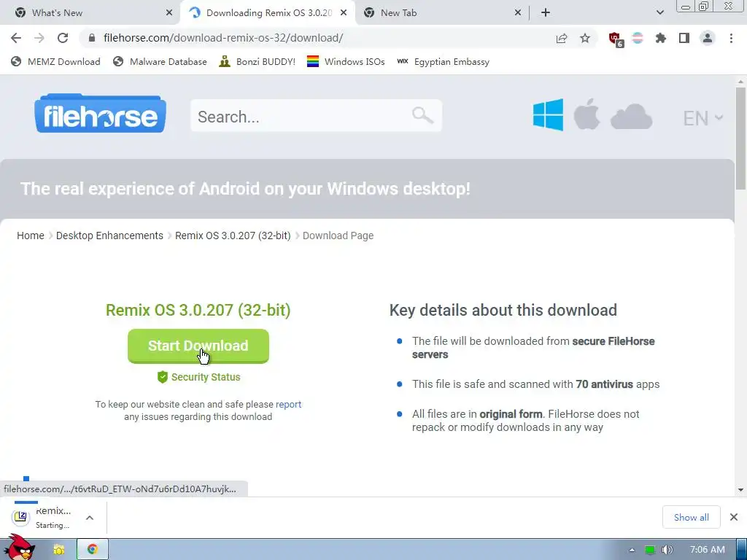Open the Egyptian Embassy bookmark
This screenshot has width=747, height=560.
point(443,62)
